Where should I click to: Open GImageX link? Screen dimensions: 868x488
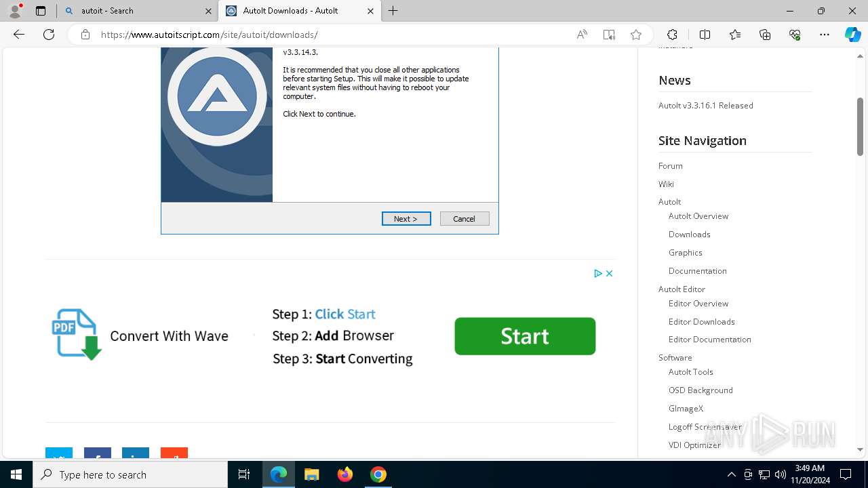point(686,408)
